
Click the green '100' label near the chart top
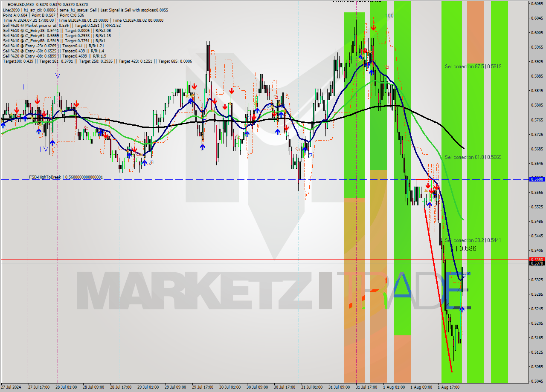(389, 16)
